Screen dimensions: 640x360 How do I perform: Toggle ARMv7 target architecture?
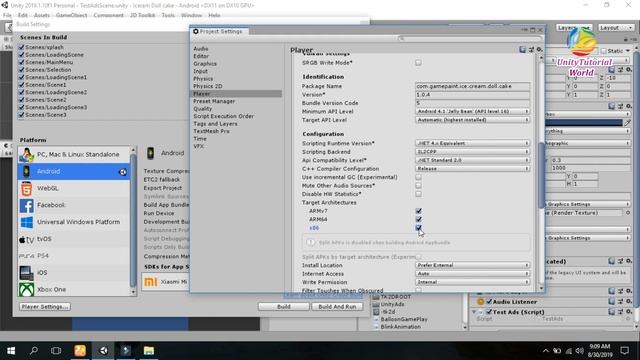[x=418, y=211]
